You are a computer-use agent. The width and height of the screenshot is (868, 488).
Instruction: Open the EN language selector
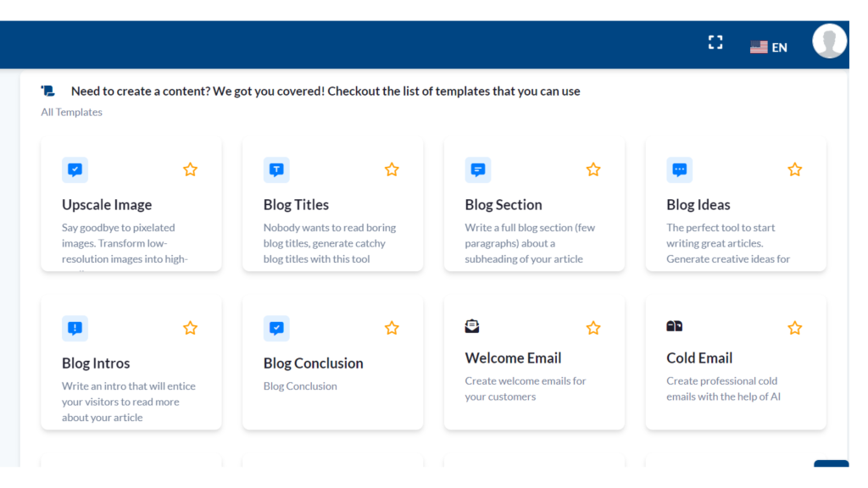(770, 47)
